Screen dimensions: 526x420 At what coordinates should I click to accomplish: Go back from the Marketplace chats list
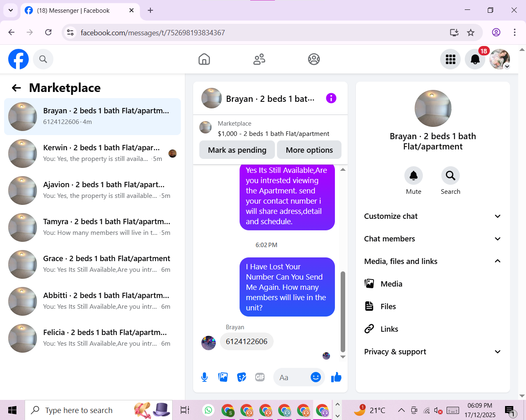16,88
